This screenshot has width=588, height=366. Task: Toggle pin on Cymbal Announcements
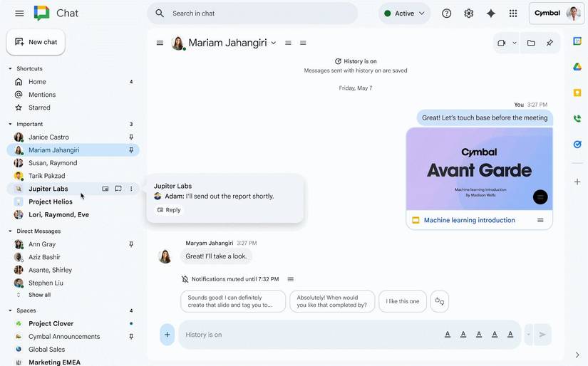point(131,336)
